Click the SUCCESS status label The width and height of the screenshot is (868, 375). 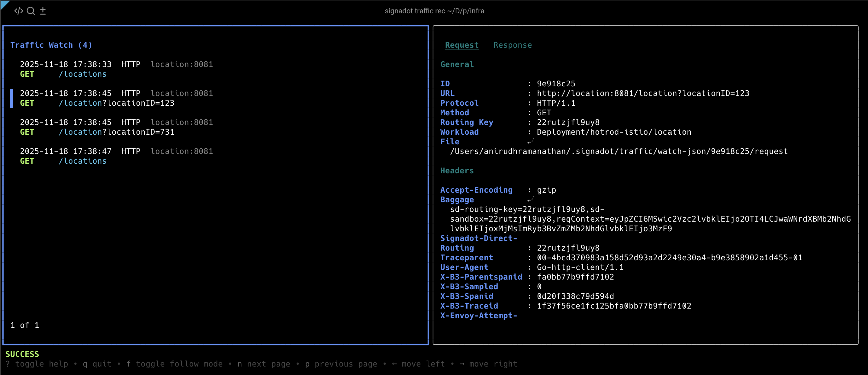[22, 354]
